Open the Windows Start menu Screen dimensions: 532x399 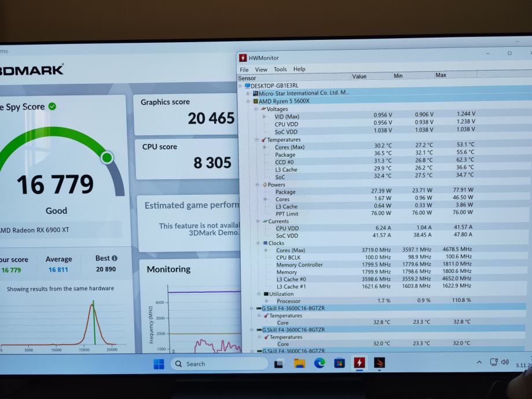tap(159, 364)
